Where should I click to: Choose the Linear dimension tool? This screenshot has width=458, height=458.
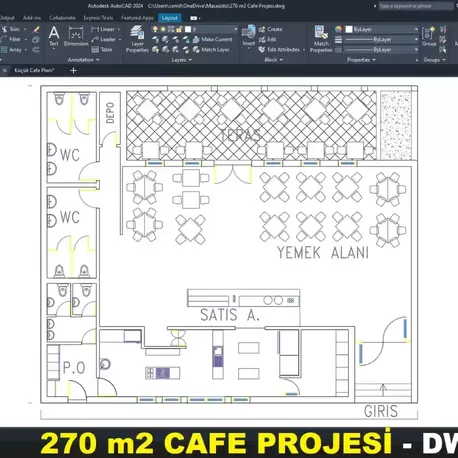[103, 29]
